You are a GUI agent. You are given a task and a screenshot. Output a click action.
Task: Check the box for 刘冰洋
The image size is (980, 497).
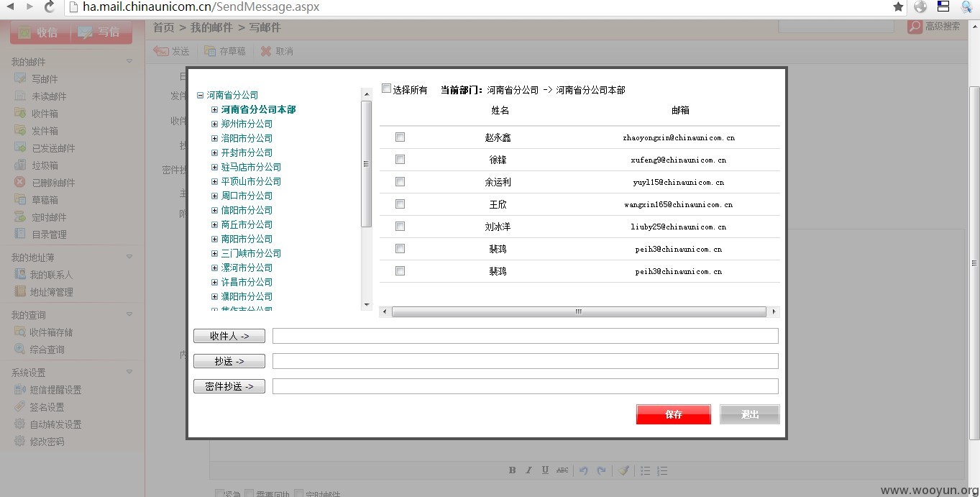400,226
